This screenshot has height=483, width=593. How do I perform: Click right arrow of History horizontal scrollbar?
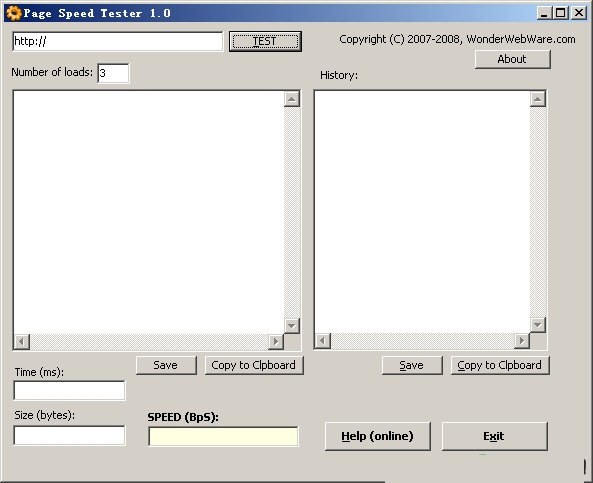tap(522, 341)
